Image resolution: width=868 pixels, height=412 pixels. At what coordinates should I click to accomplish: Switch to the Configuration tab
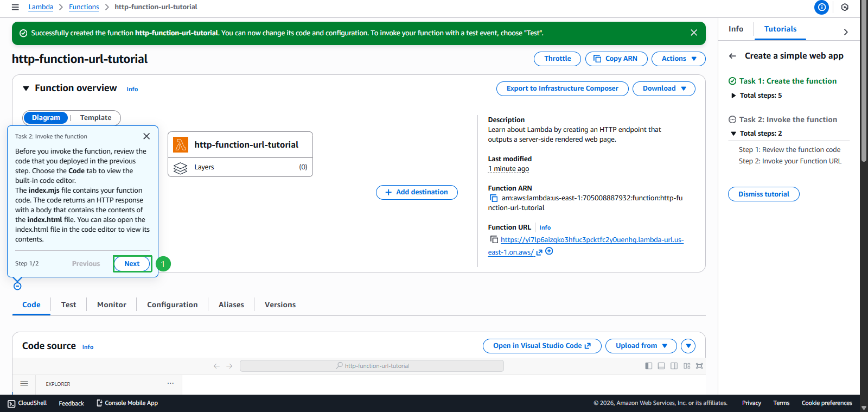(x=172, y=305)
